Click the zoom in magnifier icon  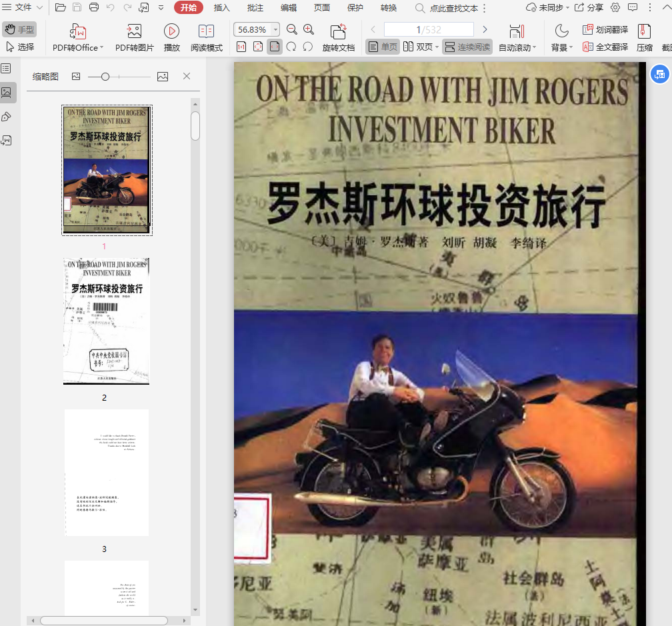coord(309,29)
